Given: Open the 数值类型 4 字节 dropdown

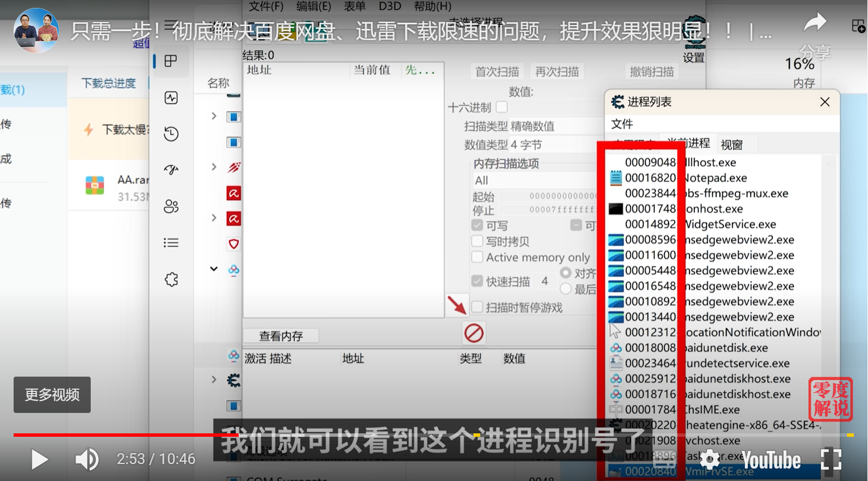Looking at the screenshot, I should tap(556, 145).
